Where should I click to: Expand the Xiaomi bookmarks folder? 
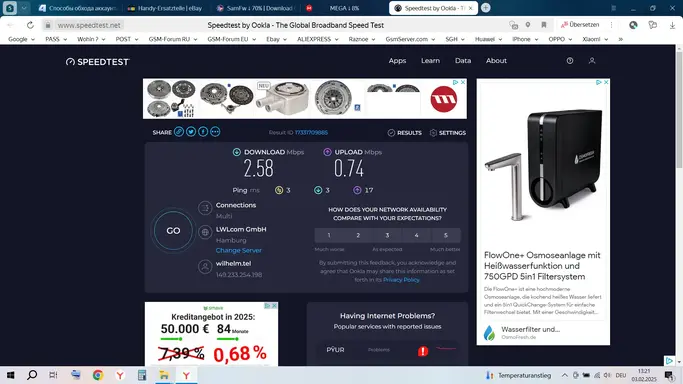(x=595, y=39)
